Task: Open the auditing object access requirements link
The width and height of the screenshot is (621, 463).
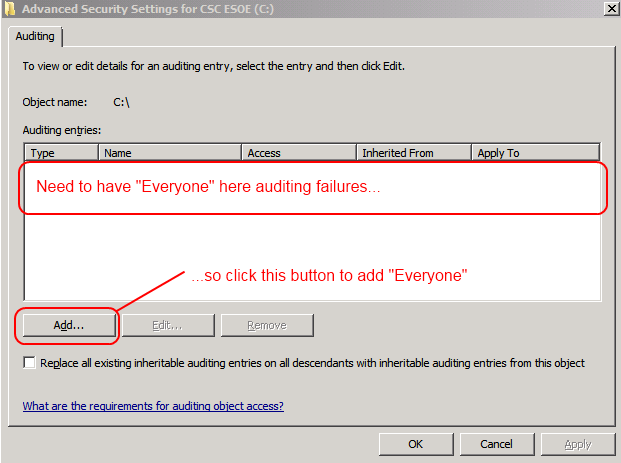Action: coord(153,406)
